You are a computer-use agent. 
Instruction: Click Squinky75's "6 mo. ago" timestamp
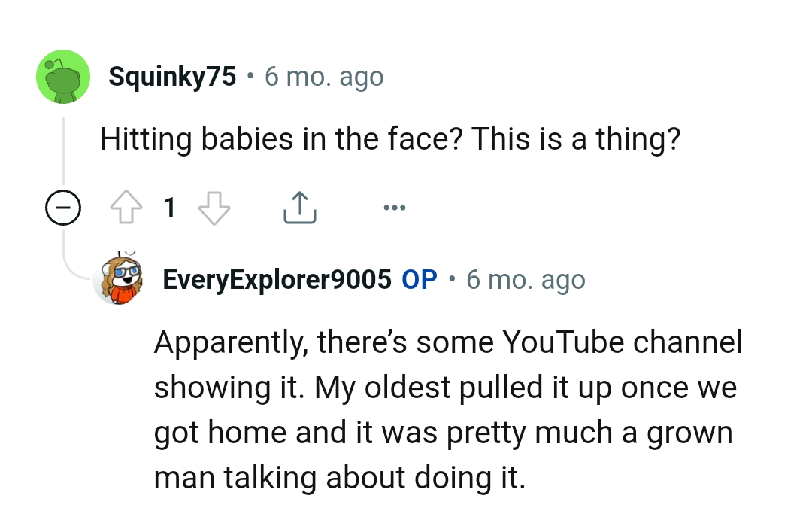(x=324, y=76)
